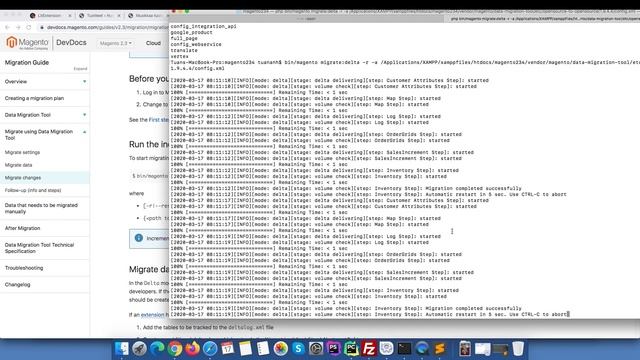
Task: Open Calendar app showing 17 in dock
Action: tap(228, 349)
